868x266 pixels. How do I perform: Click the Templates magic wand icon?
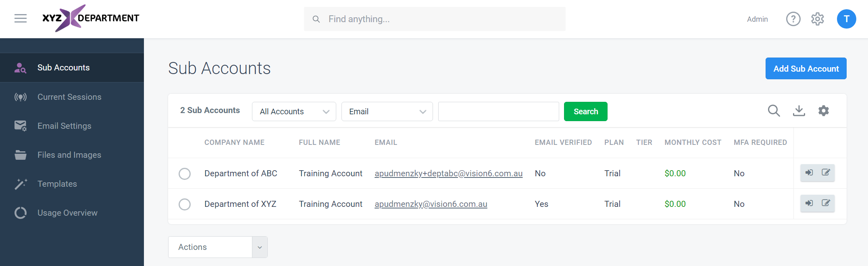[x=21, y=184]
